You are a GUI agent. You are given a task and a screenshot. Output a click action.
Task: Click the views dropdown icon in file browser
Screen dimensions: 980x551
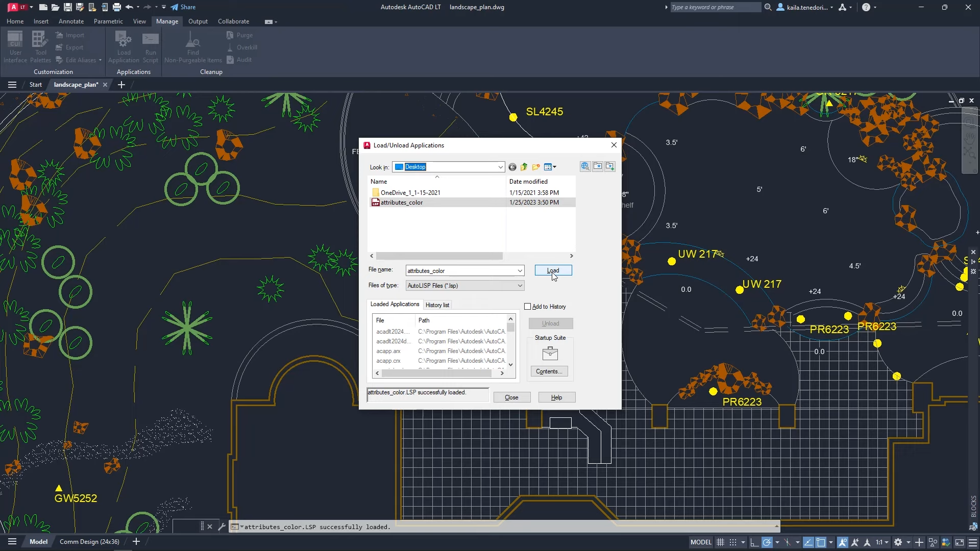[555, 166]
